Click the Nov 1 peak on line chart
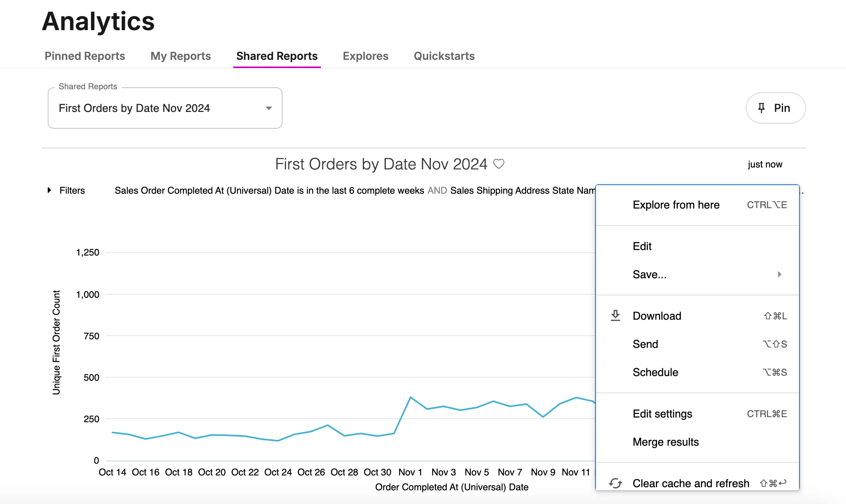This screenshot has height=504, width=846. 410,397
